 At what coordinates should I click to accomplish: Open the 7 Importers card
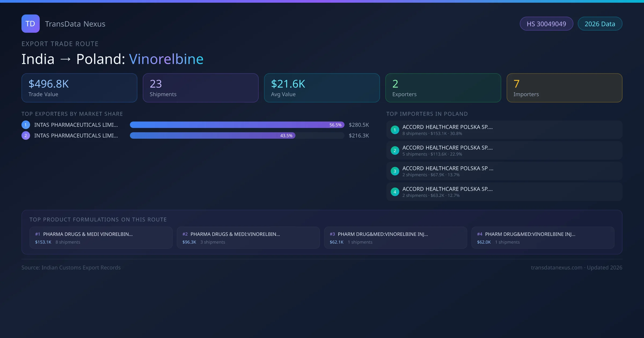tap(564, 88)
